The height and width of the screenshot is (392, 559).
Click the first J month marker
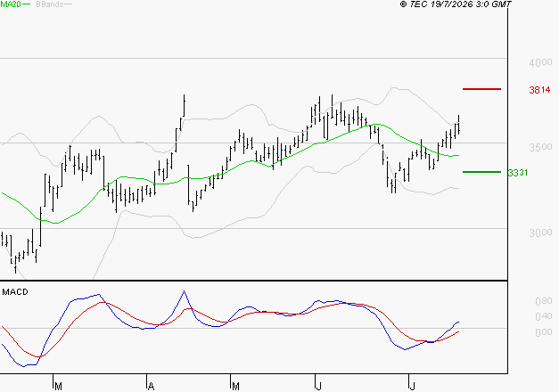pos(319,386)
